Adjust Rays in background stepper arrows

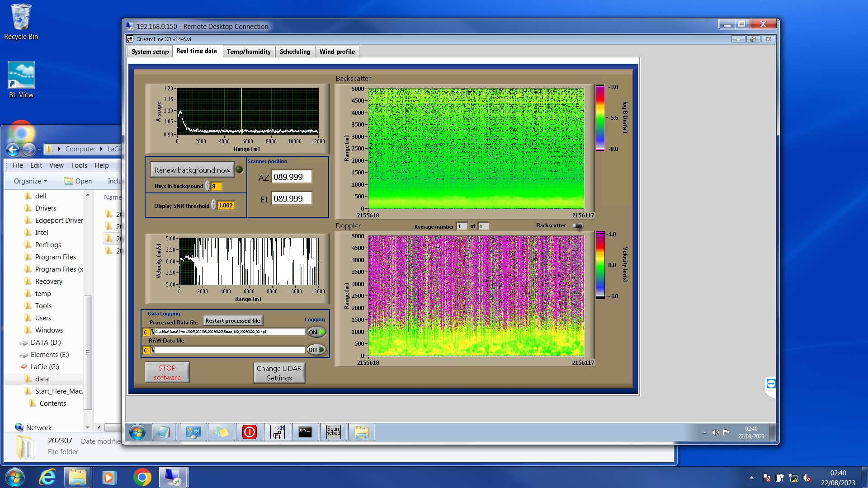pos(208,186)
